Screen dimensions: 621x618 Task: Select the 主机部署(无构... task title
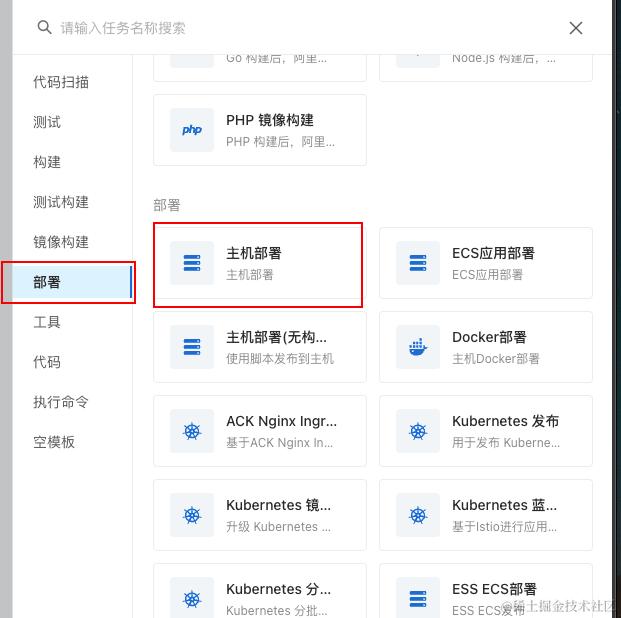pyautogui.click(x=276, y=337)
